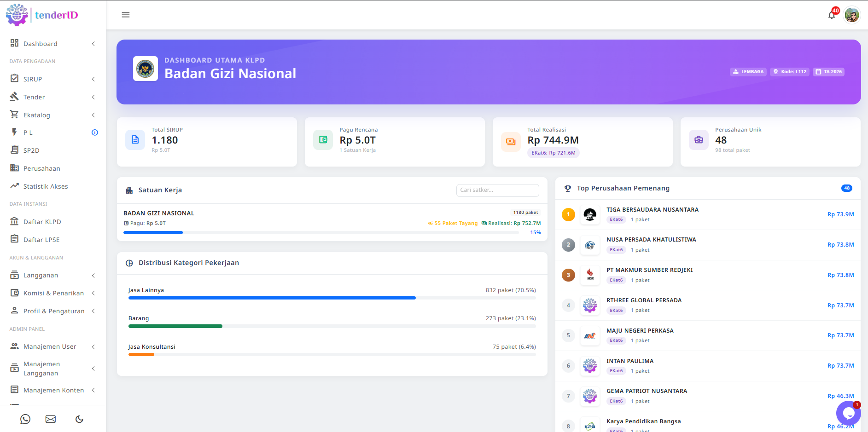Open the notifications bell
This screenshot has height=432, width=868.
tap(832, 15)
